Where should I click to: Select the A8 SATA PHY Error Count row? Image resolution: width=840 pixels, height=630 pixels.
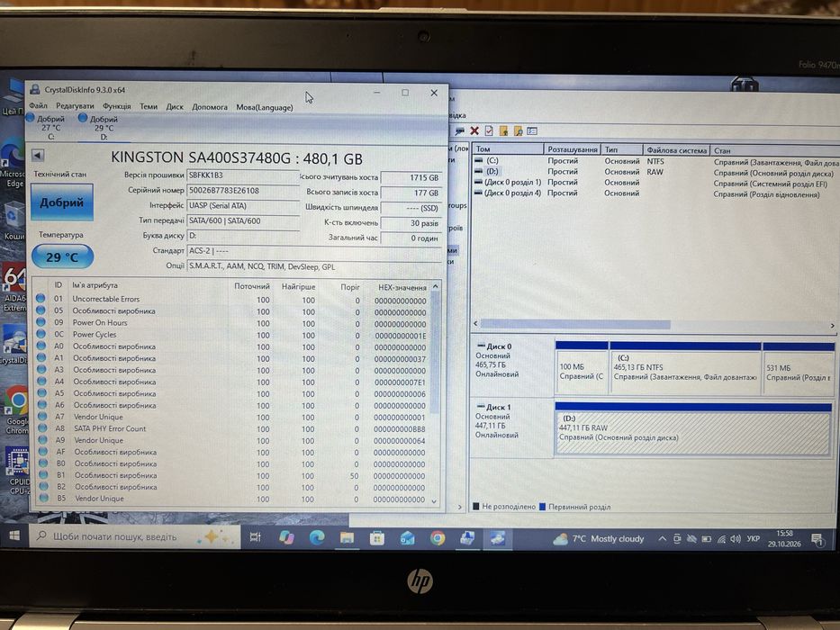coord(231,428)
